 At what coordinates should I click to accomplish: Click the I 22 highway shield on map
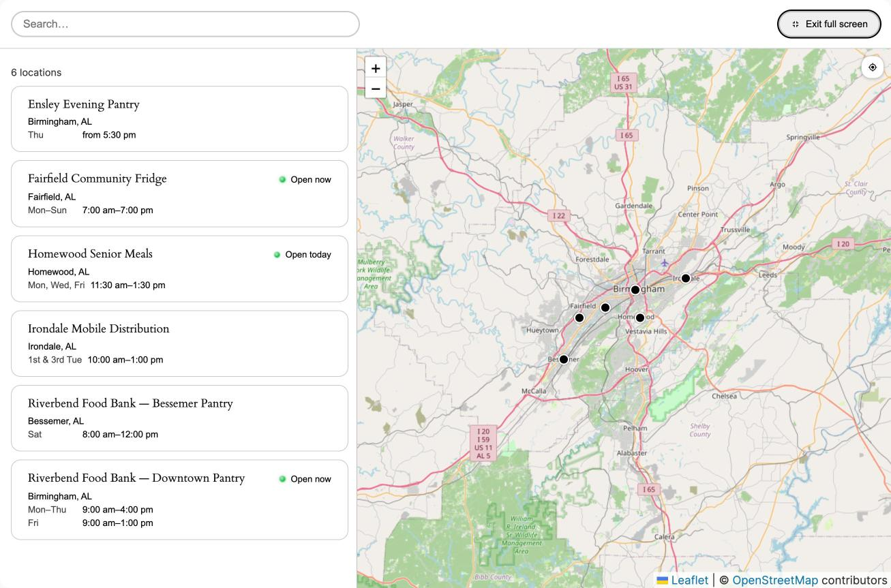click(558, 215)
